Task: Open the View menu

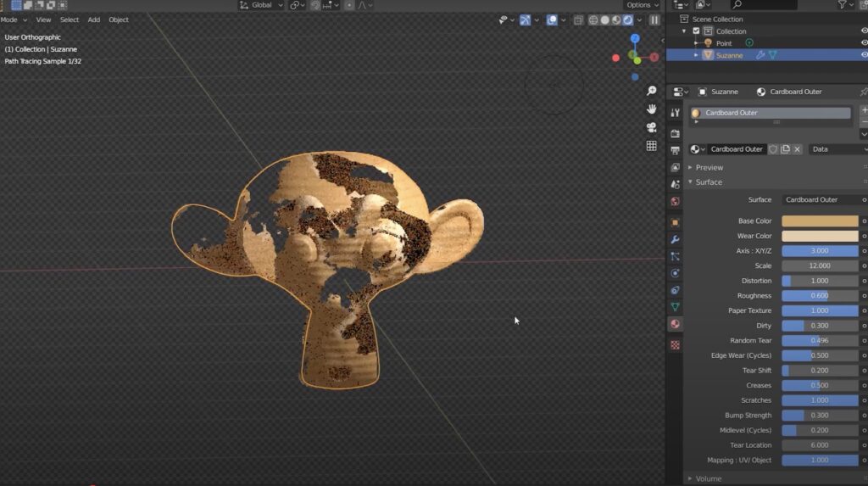Action: click(x=43, y=20)
